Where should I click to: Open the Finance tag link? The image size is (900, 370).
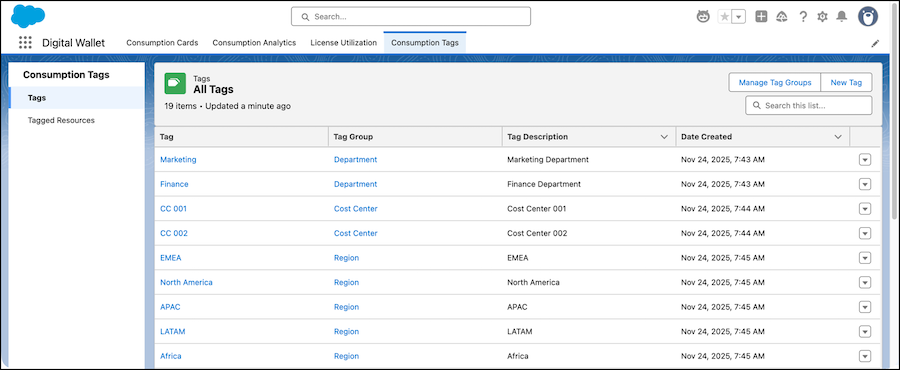[x=174, y=184]
